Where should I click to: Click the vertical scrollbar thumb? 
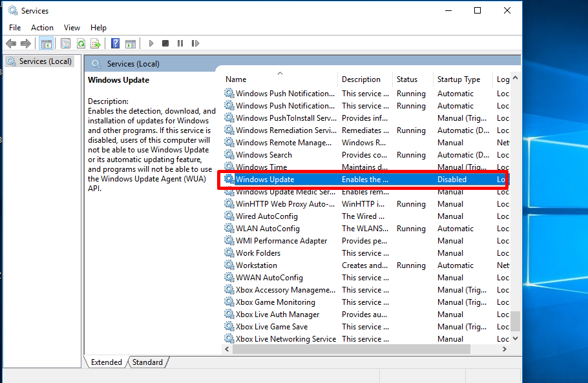516,321
